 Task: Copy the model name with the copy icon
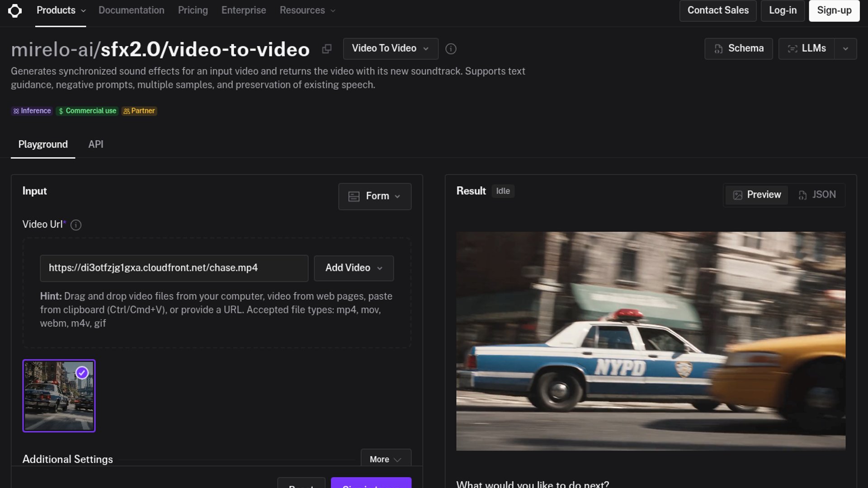[x=327, y=49]
